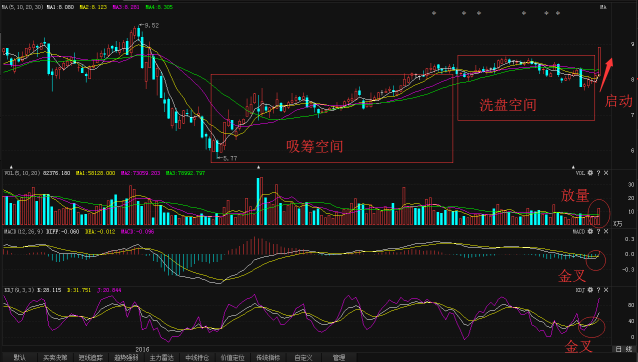Switch to the 传统指标 tab
The image size is (638, 362).
(268, 358)
